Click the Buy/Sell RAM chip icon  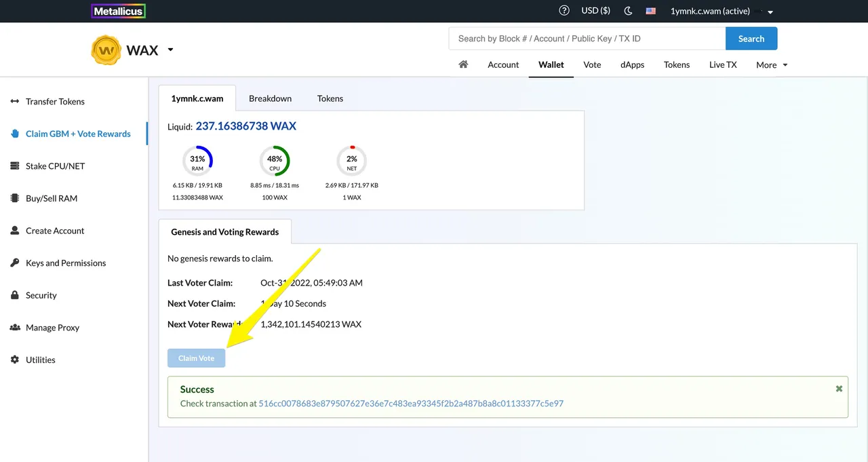pyautogui.click(x=15, y=198)
